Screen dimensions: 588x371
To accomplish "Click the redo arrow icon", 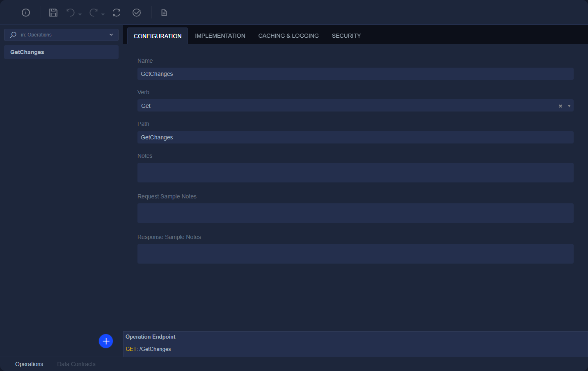I will point(94,13).
